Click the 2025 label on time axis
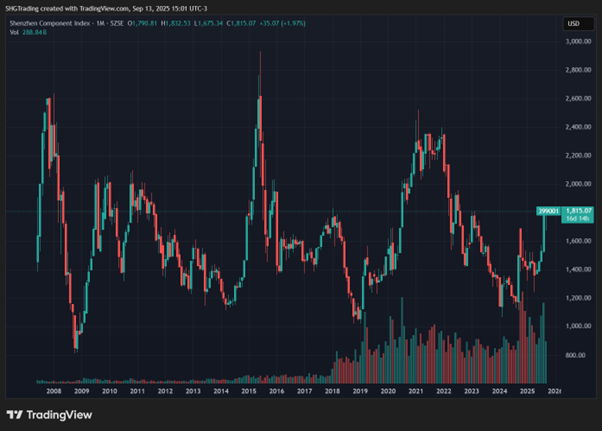 point(528,391)
